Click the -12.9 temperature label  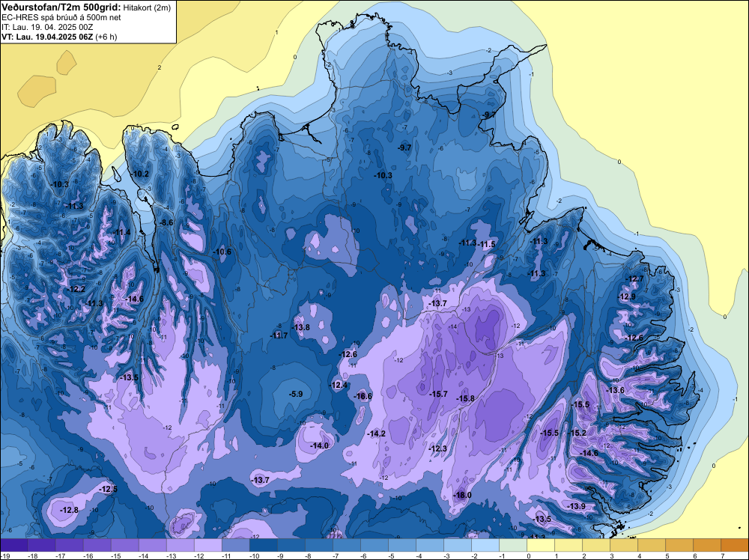(x=627, y=296)
